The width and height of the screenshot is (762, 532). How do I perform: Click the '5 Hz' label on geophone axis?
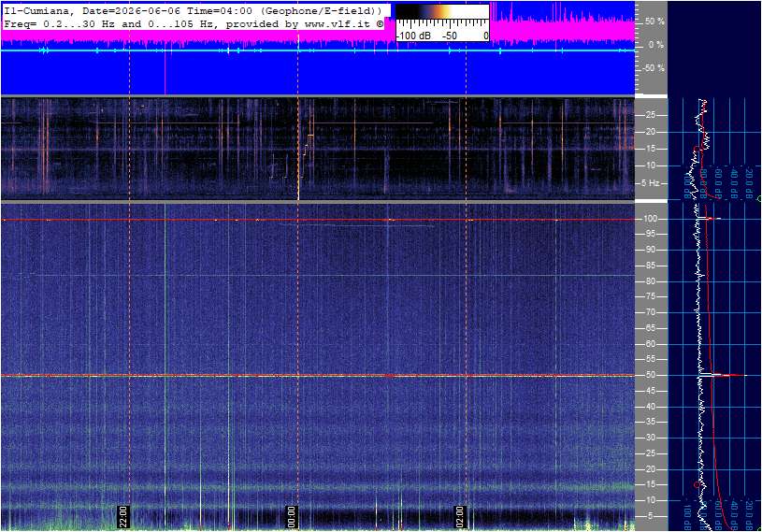click(650, 183)
